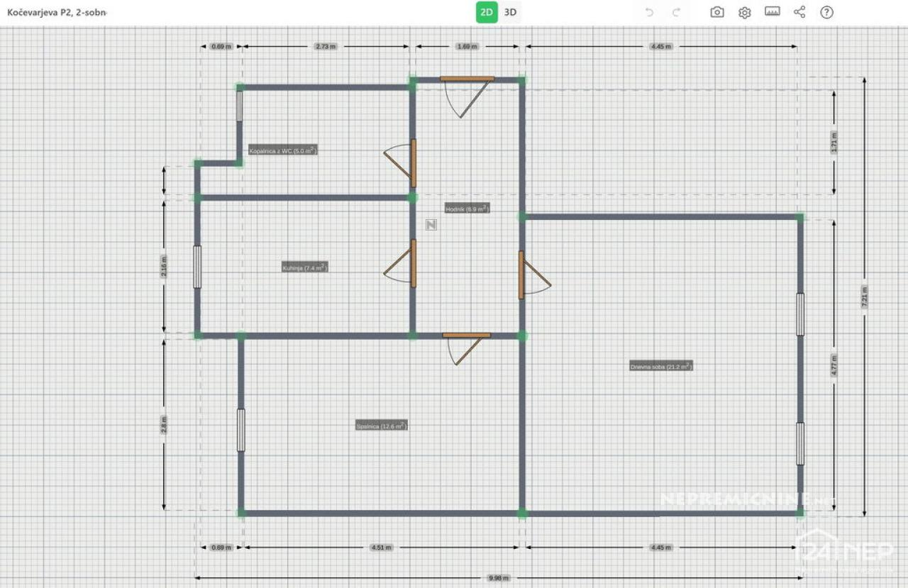This screenshot has width=908, height=588.
Task: Click the project title Kočevarjeva P2
Action: [x=57, y=13]
